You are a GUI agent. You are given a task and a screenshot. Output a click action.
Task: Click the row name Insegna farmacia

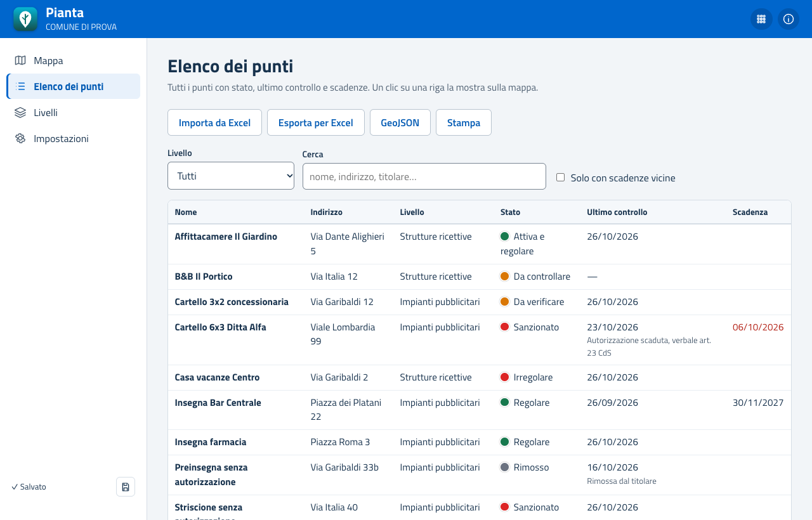coord(211,442)
